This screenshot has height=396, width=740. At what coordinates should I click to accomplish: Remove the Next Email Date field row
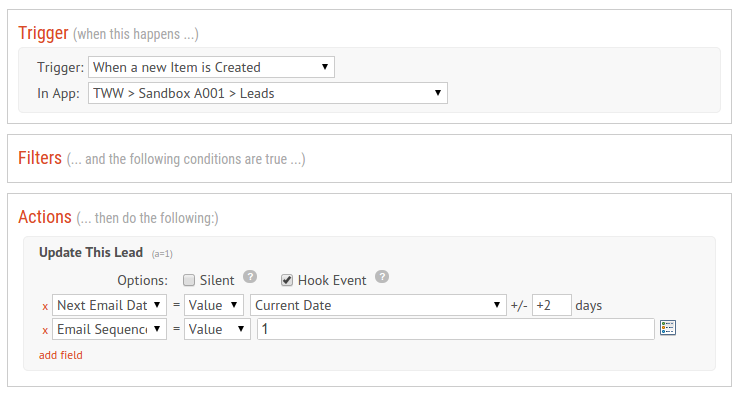click(x=45, y=306)
